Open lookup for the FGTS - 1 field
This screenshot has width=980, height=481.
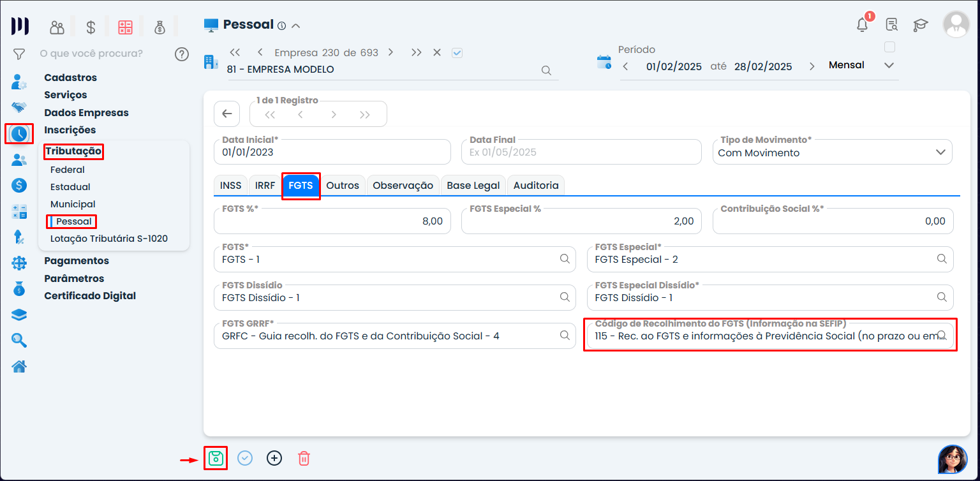pos(565,259)
